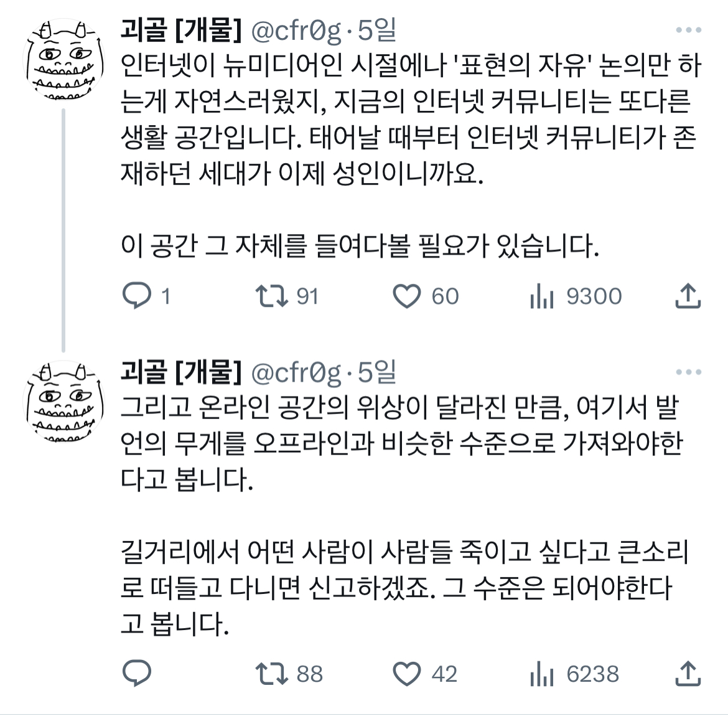
Task: View analytics showing 6238 views
Action: (542, 675)
